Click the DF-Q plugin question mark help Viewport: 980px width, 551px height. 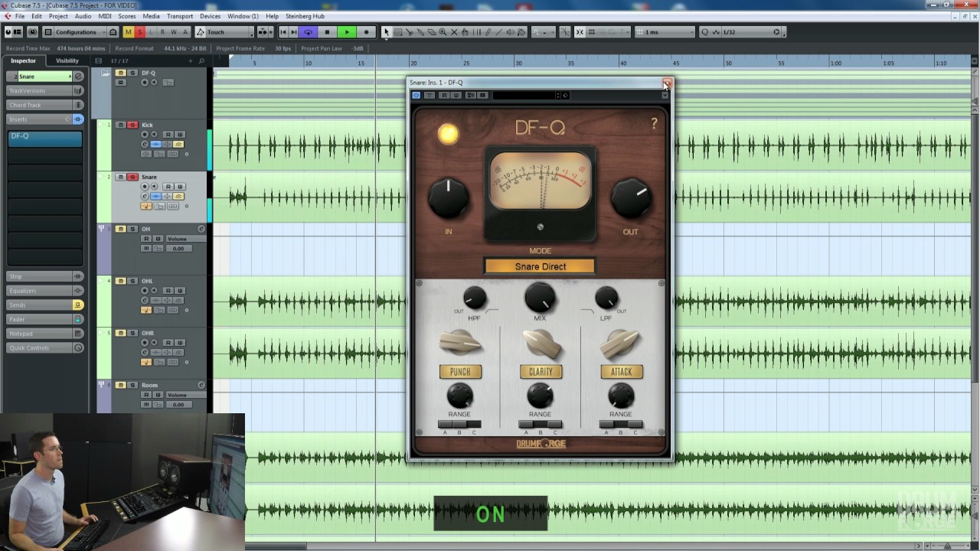(654, 124)
